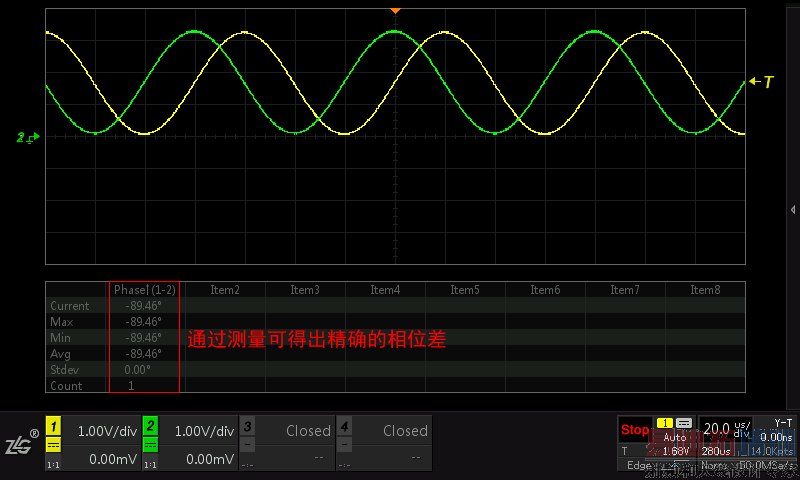Click trigger level 1.68V value
The image size is (800, 480).
tap(675, 451)
